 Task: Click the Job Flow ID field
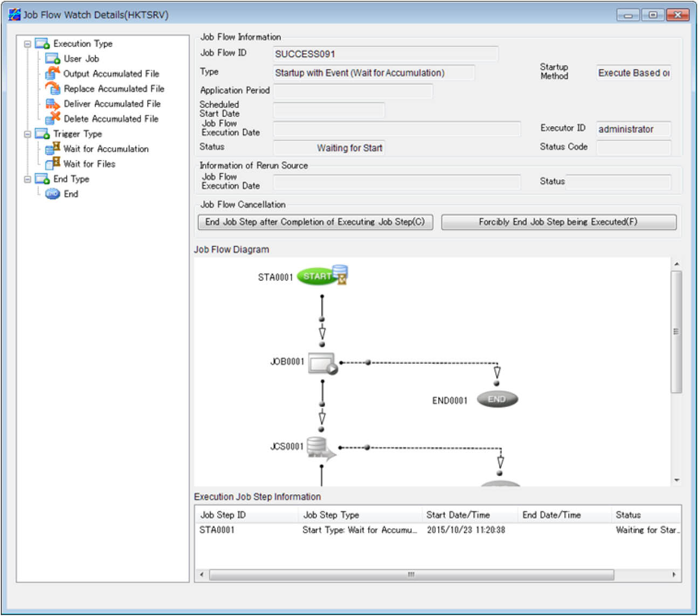(385, 54)
